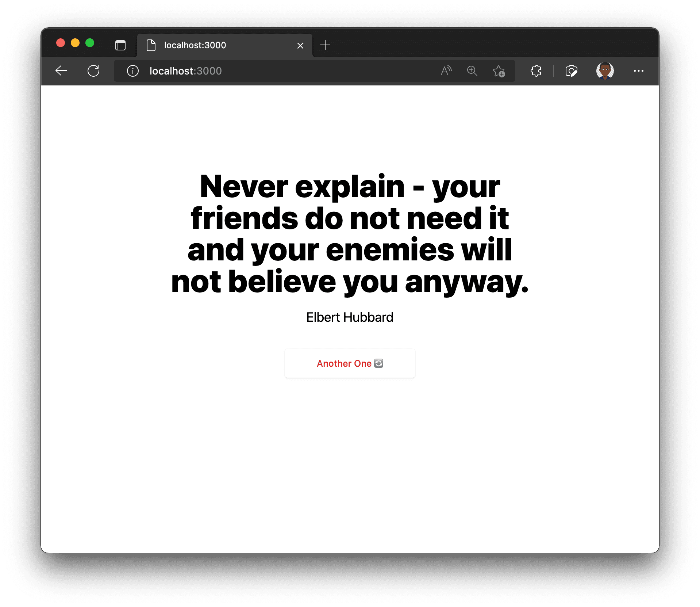Select the localhost:3000 browser tab
Viewport: 700px width, 607px height.
[219, 45]
